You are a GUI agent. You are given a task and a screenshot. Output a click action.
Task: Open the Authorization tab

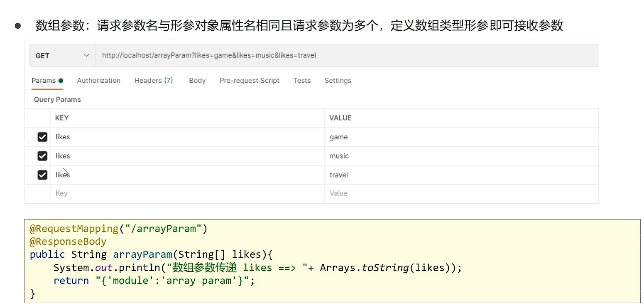[x=99, y=81]
